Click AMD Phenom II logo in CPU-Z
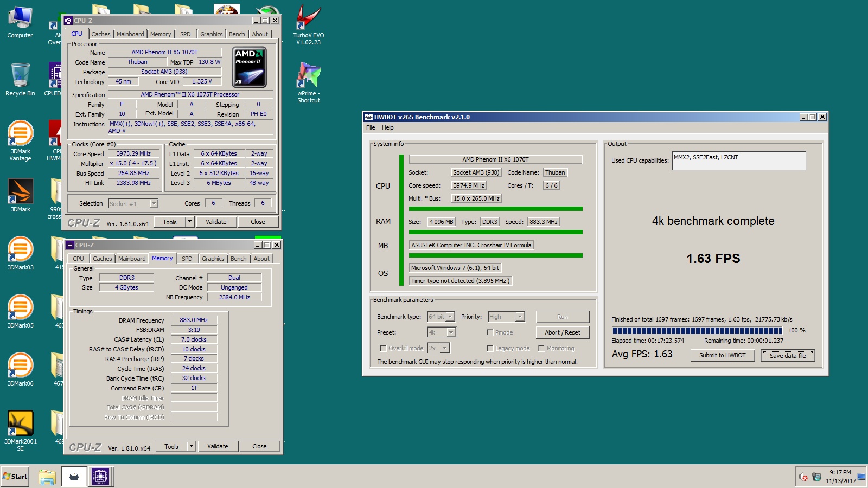Viewport: 868px width, 488px height. tap(250, 67)
